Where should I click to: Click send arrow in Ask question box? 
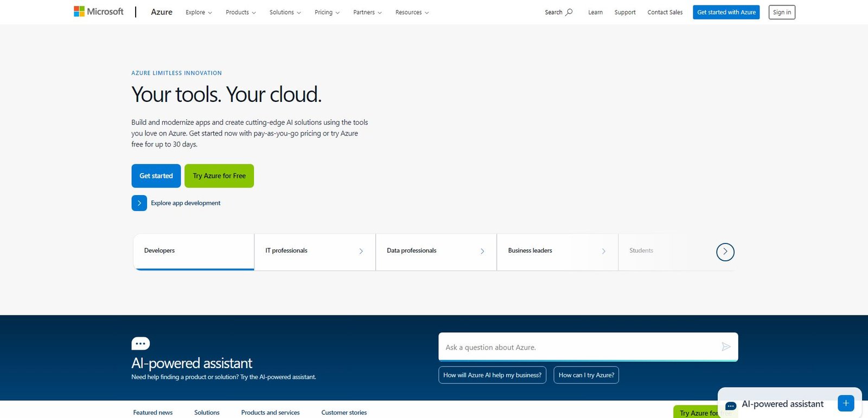726,347
